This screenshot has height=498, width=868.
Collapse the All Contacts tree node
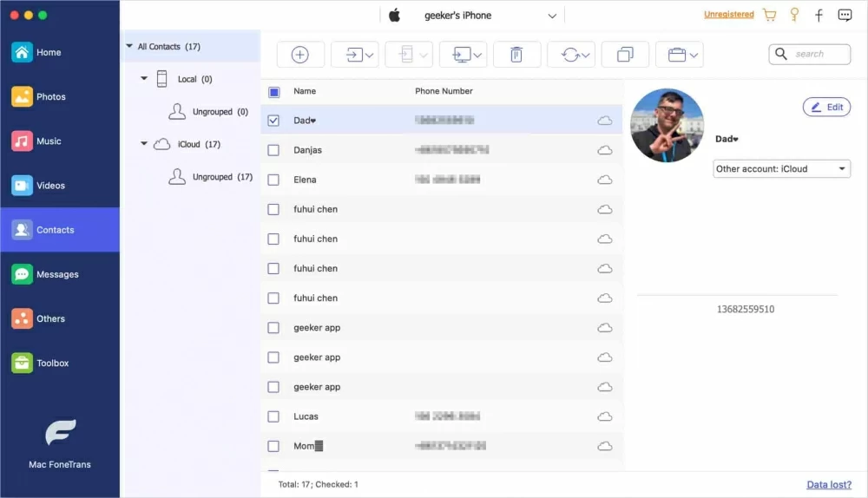tap(129, 47)
